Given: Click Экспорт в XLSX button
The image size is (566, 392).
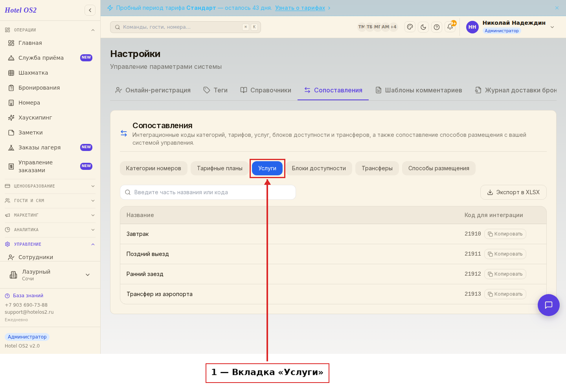Looking at the screenshot, I should (513, 192).
